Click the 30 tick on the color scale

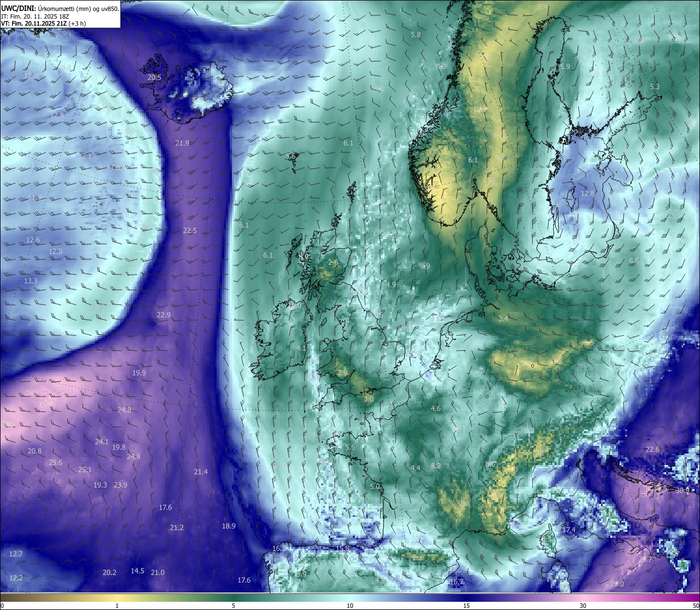click(x=583, y=606)
